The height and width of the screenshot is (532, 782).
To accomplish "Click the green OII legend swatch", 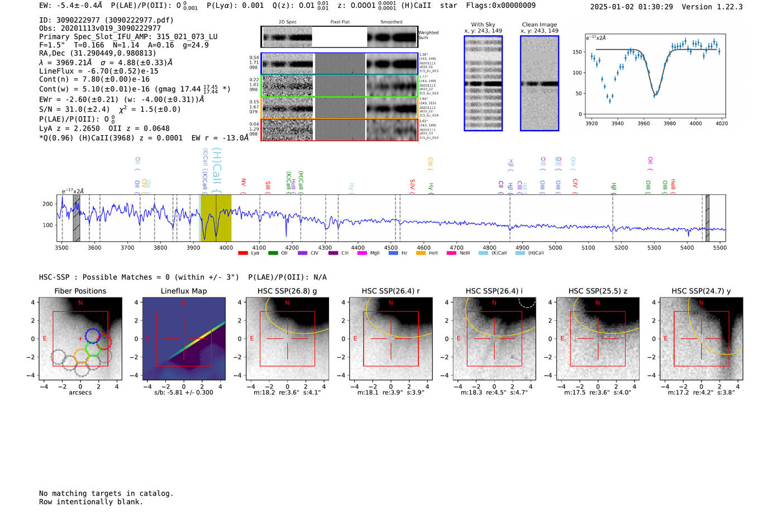I will (x=273, y=253).
